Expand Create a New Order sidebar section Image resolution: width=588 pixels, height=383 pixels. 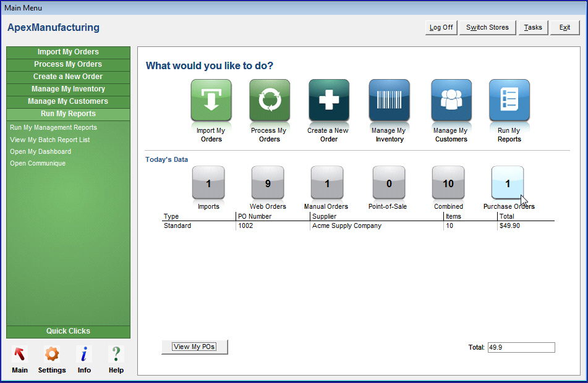point(68,77)
